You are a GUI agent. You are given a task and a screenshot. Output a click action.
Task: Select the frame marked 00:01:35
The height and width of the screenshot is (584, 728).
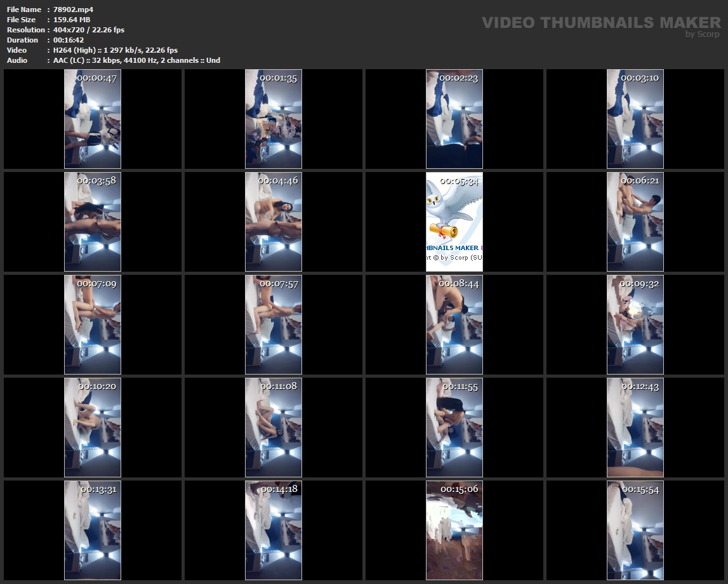click(x=274, y=119)
